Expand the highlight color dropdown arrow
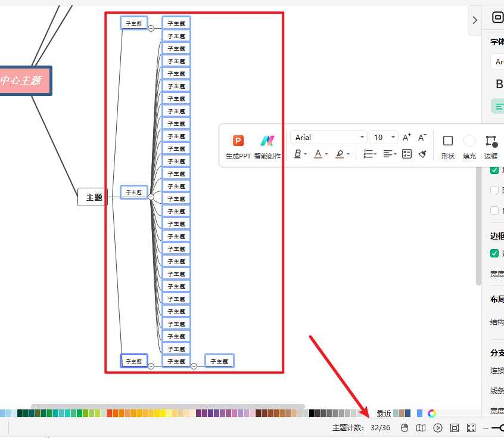Image resolution: width=504 pixels, height=438 pixels. pyautogui.click(x=348, y=154)
